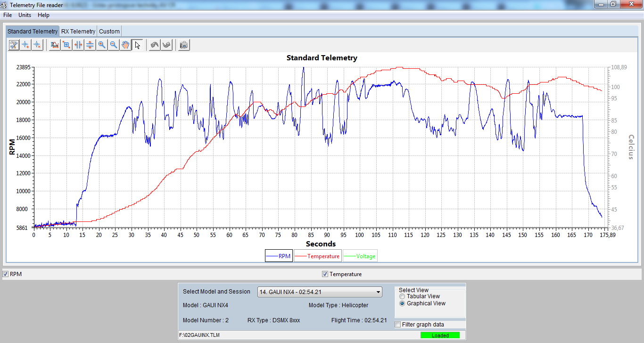
Task: Open the chart settings tools icon
Action: coord(14,45)
